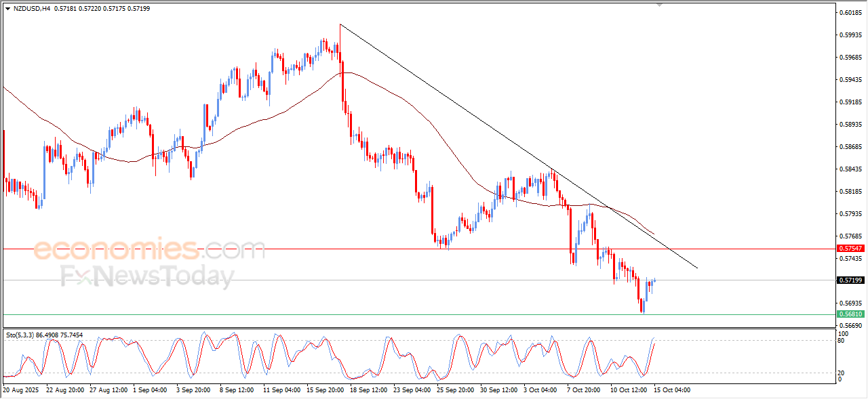This screenshot has width=868, height=399.
Task: Click the chart shift triangle marker at top
Action: (658, 5)
